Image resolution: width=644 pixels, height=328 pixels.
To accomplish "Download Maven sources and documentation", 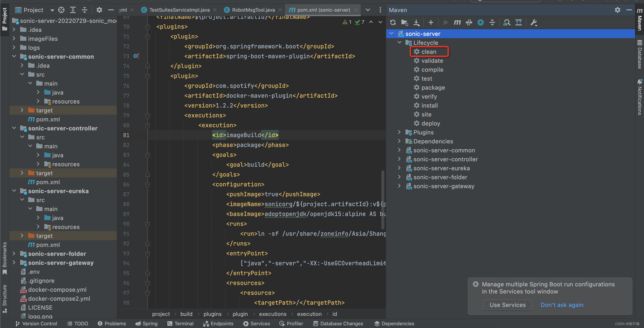I will pos(416,23).
